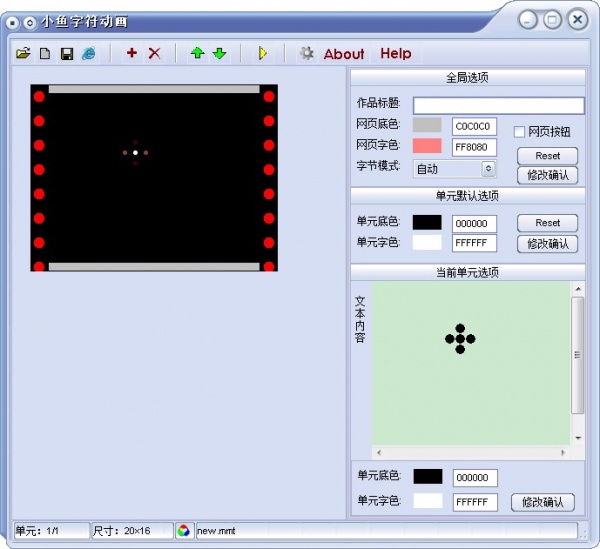Click the vertical scrollbar thumb of the text area

click(578, 355)
